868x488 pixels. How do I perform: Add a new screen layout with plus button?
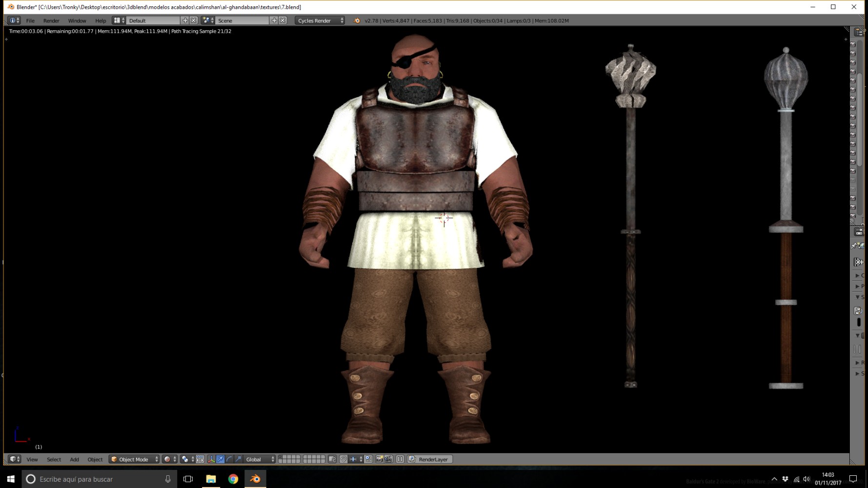point(185,20)
